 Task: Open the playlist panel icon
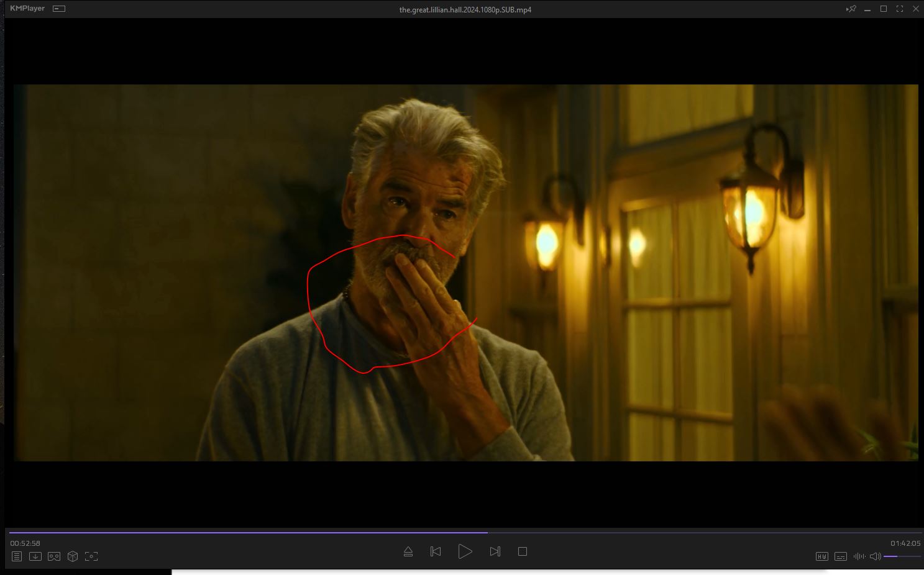[x=17, y=556]
